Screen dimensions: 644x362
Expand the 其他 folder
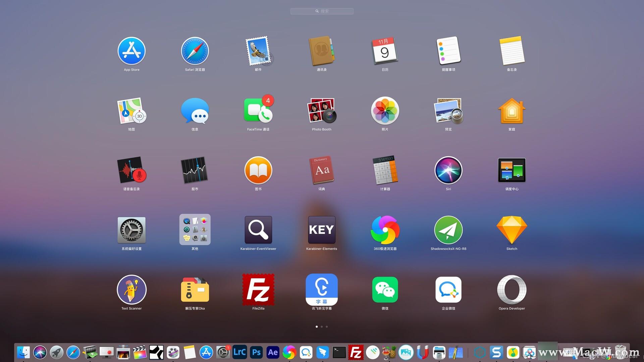(195, 229)
